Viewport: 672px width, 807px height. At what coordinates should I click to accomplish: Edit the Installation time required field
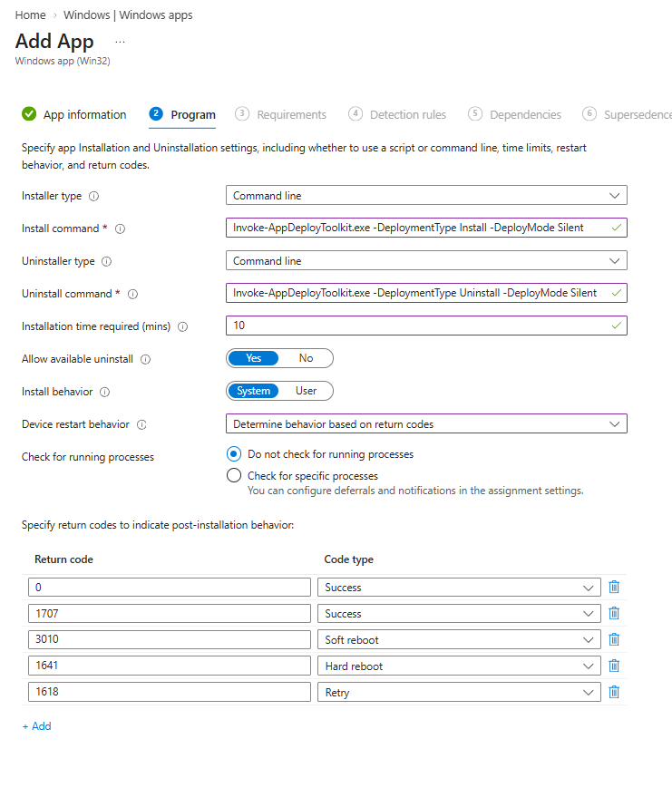click(x=426, y=326)
